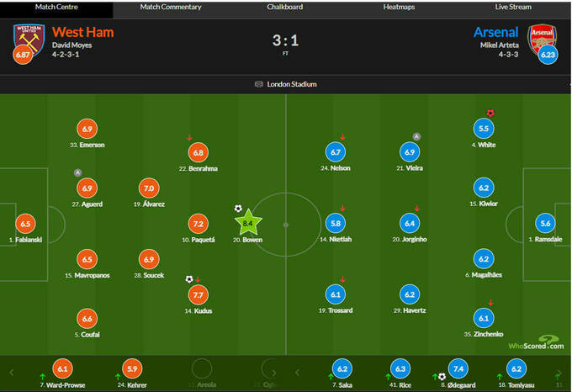Click Fabianski's 6.5 rating circle

25,224
